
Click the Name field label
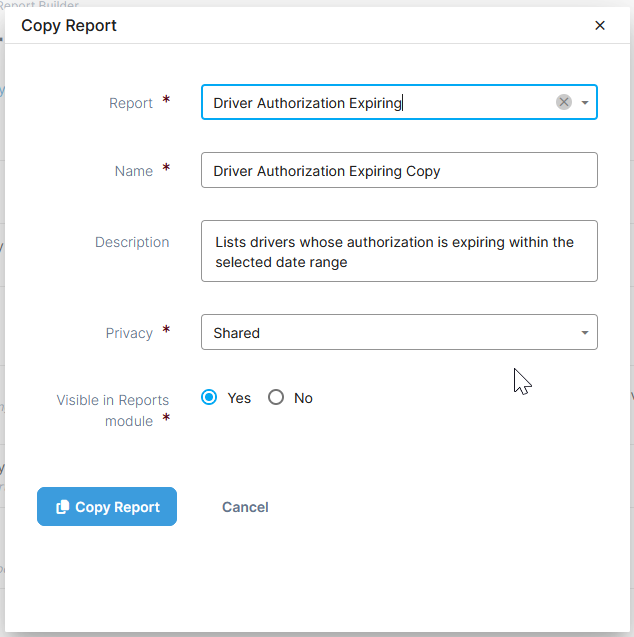(x=134, y=171)
